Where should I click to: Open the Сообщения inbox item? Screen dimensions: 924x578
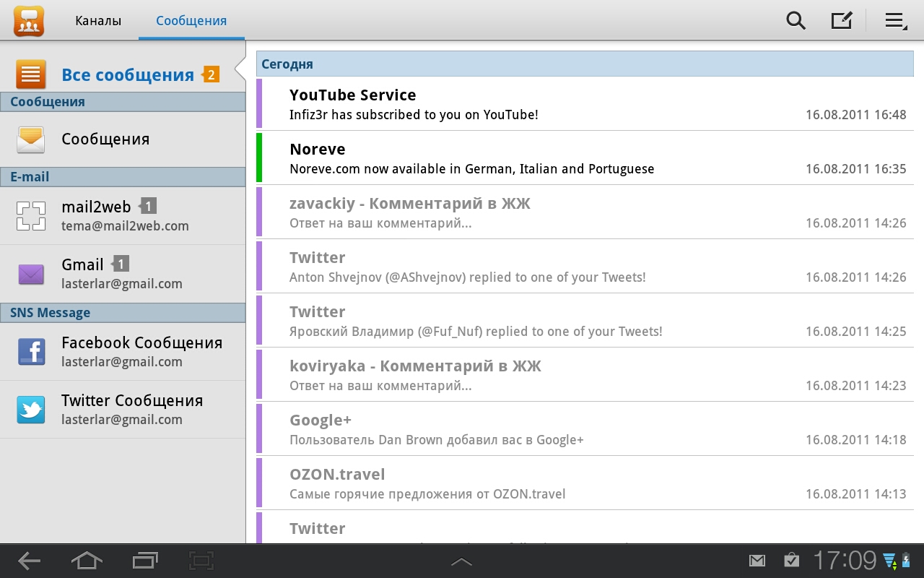[x=123, y=139]
